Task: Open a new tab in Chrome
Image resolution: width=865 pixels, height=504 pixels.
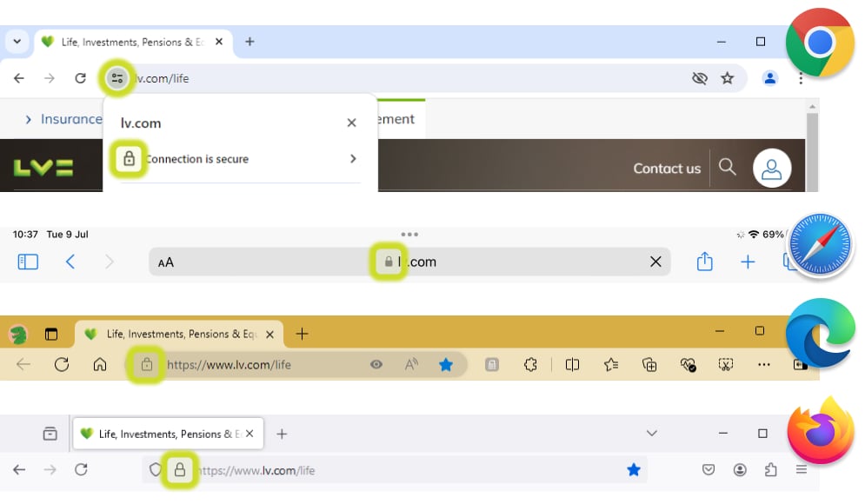Action: pos(250,42)
